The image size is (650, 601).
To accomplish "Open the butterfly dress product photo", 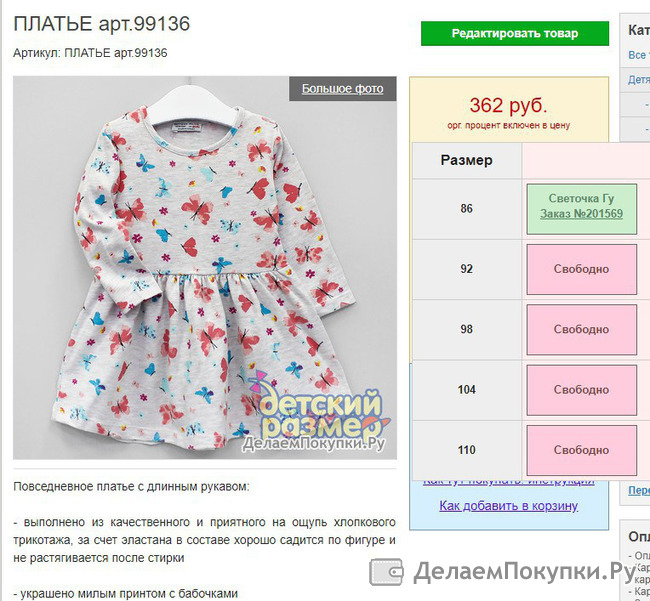I will [x=205, y=268].
